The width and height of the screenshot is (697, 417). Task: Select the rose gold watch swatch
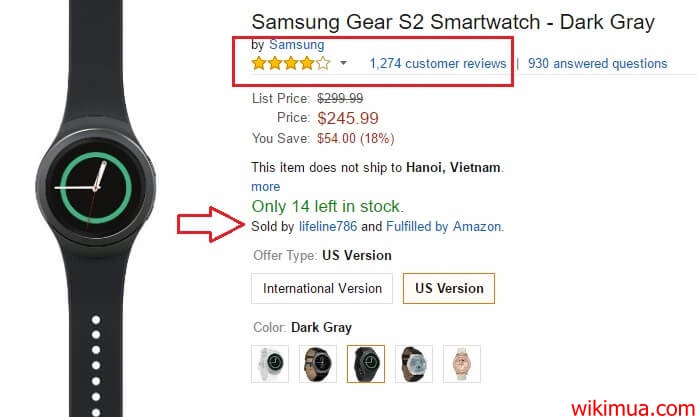(x=462, y=364)
